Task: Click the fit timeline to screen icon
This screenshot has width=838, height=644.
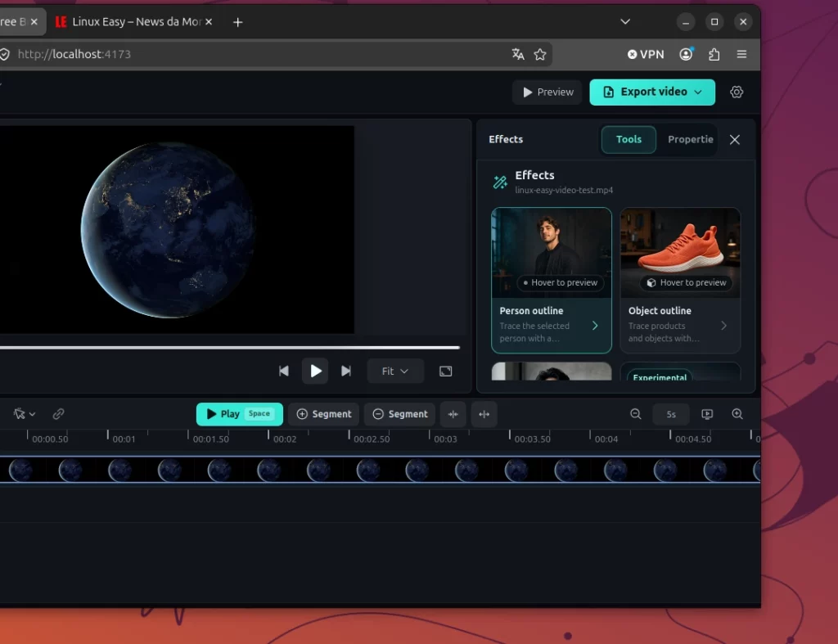Action: coord(707,414)
